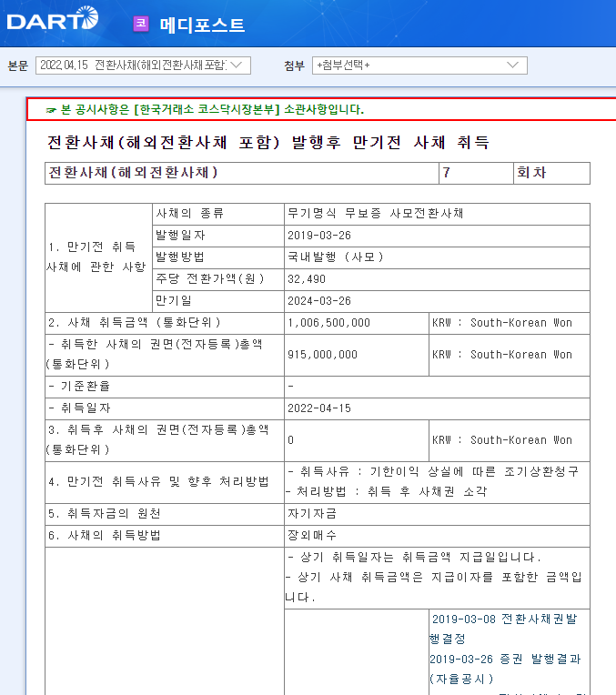Click label 4. 만기전 취득사유 및 향후 처리방법

point(158,482)
